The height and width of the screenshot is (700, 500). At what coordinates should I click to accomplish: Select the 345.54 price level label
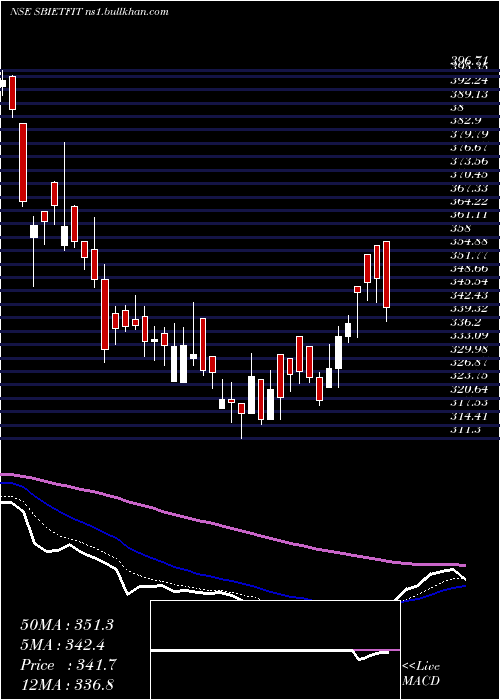tap(468, 281)
